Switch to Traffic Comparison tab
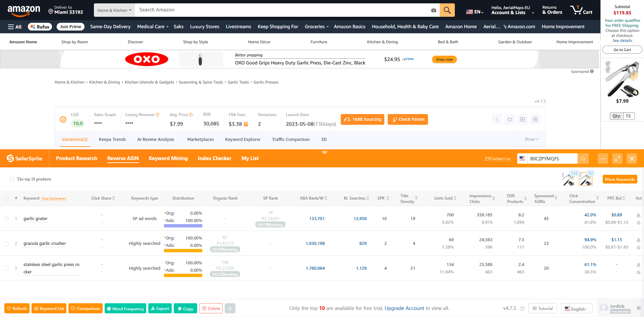This screenshot has width=644, height=317. [x=291, y=140]
